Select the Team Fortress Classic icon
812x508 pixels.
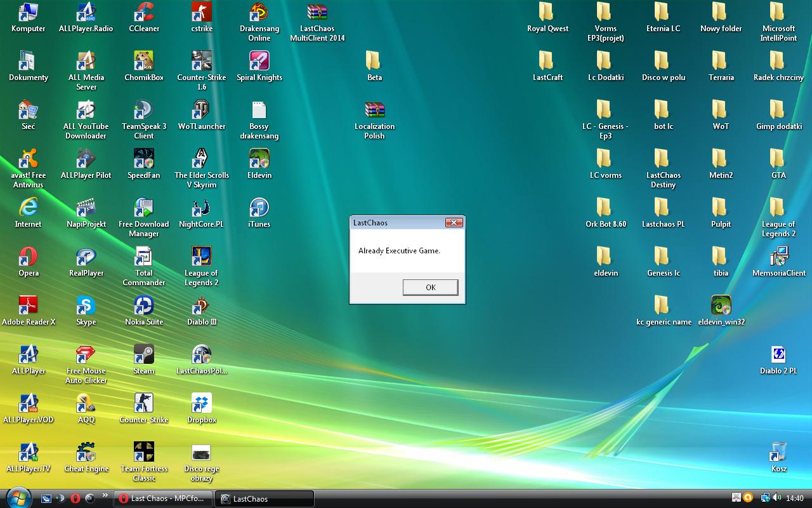click(x=144, y=462)
